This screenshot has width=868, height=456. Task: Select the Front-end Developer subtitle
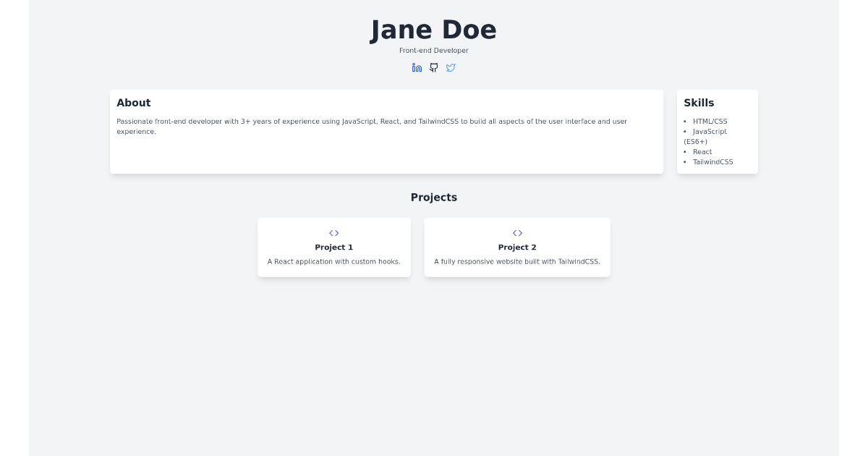coord(433,50)
